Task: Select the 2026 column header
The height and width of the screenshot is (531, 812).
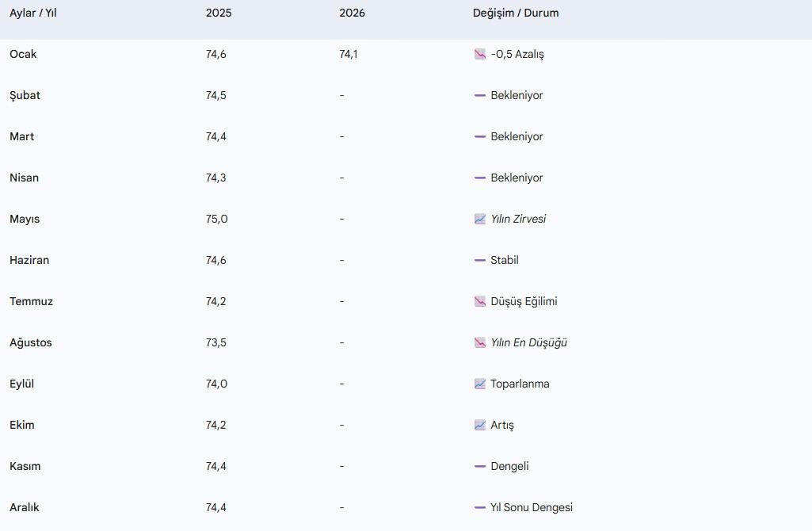Action: [352, 13]
